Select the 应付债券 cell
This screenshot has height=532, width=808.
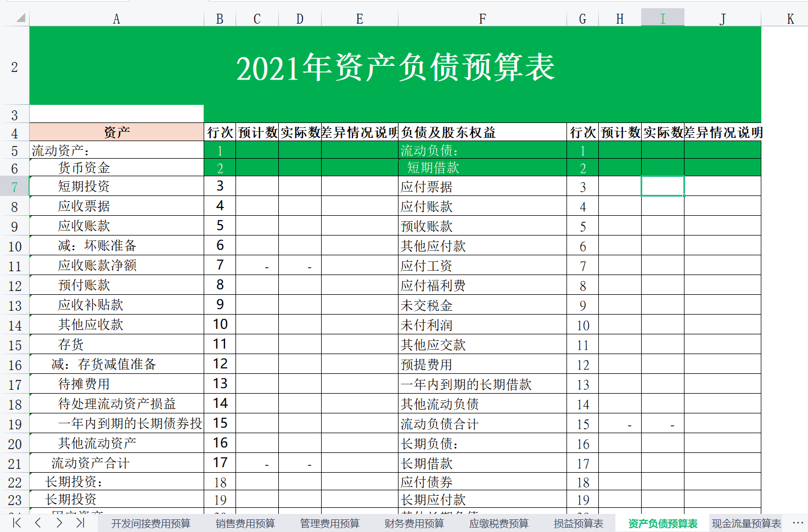(482, 482)
